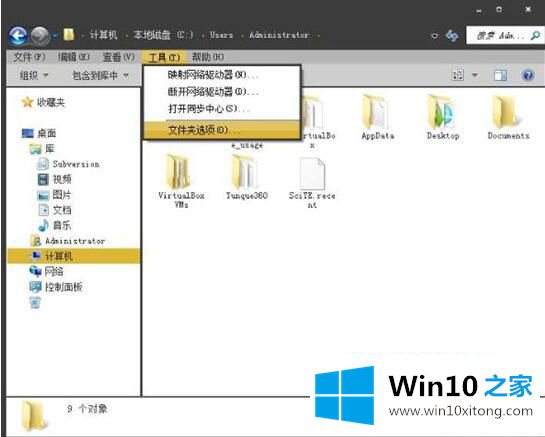Open recent locations dropdown beside Forward arrow

pos(55,35)
